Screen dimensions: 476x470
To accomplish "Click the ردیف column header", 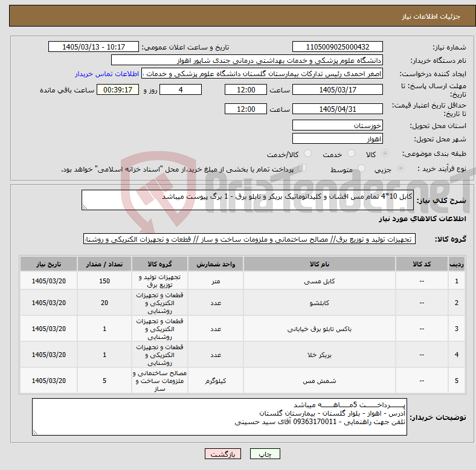I will (x=456, y=264).
